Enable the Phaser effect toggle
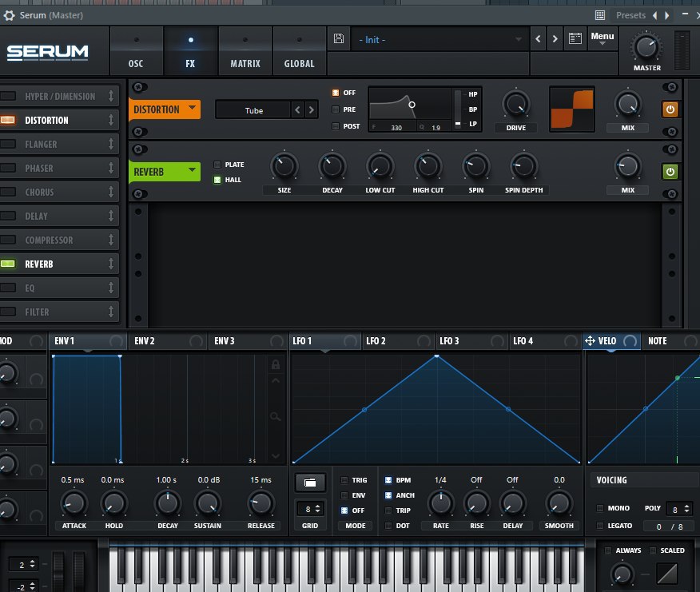 [x=8, y=168]
